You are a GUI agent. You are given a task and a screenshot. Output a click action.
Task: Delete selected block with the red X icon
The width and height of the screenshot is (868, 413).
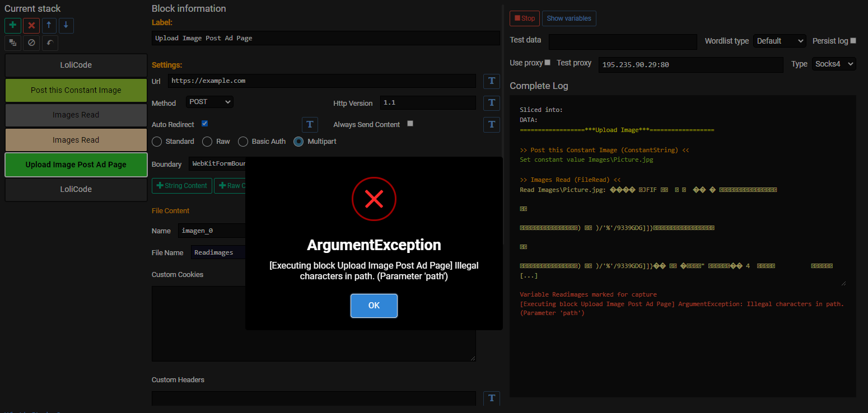pyautogui.click(x=31, y=26)
